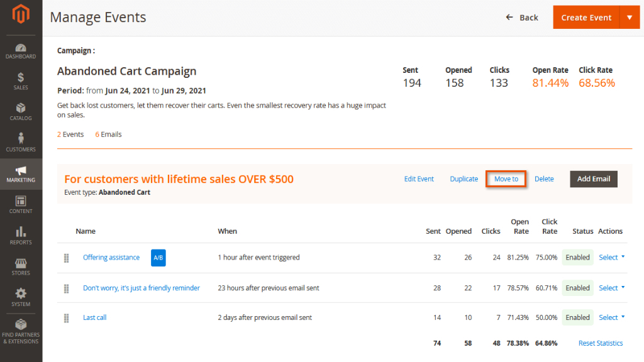Open the Stores sidebar menu
The height and width of the screenshot is (362, 644).
[x=21, y=266]
